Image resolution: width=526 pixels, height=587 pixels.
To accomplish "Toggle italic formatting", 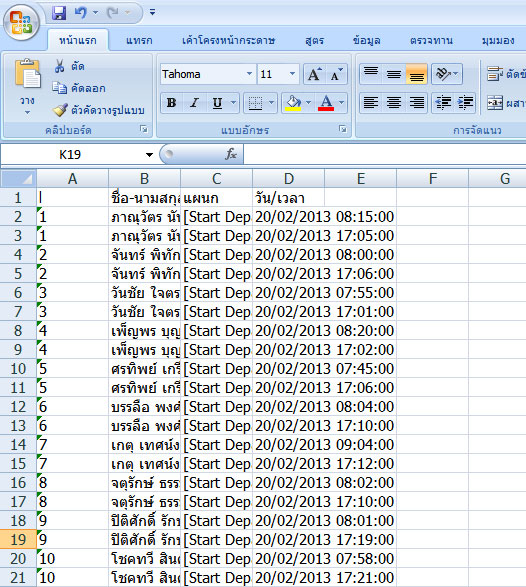I will [194, 103].
